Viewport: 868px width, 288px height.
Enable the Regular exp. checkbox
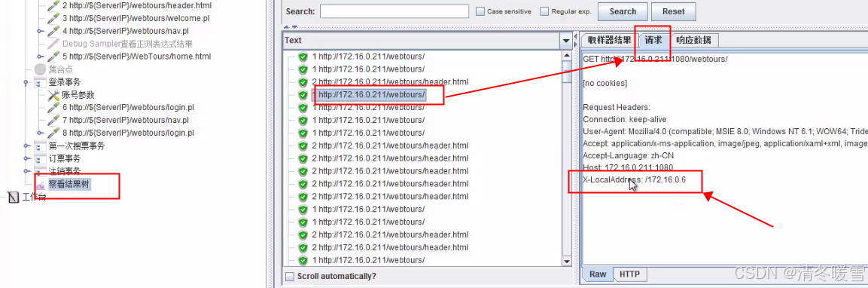tap(545, 11)
